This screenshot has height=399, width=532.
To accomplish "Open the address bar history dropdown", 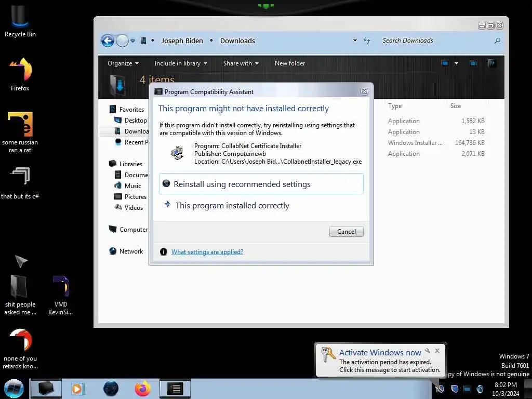I will pos(355,41).
